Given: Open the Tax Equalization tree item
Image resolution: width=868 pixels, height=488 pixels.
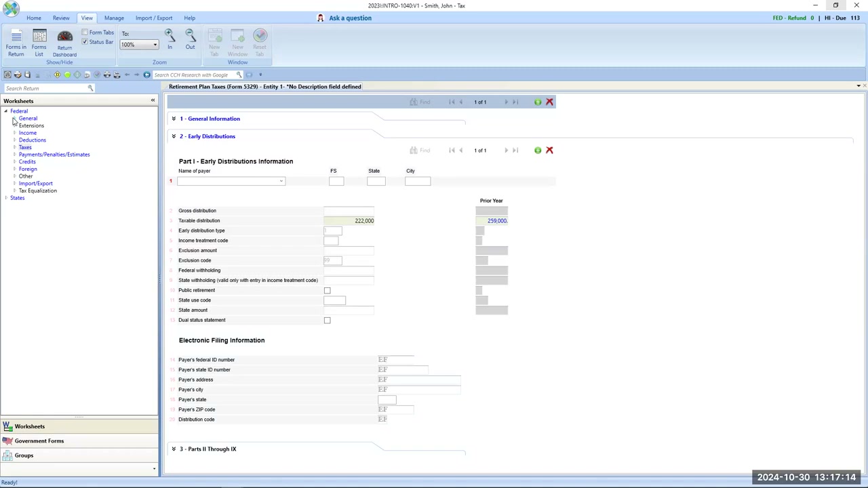Looking at the screenshot, I should 38,190.
